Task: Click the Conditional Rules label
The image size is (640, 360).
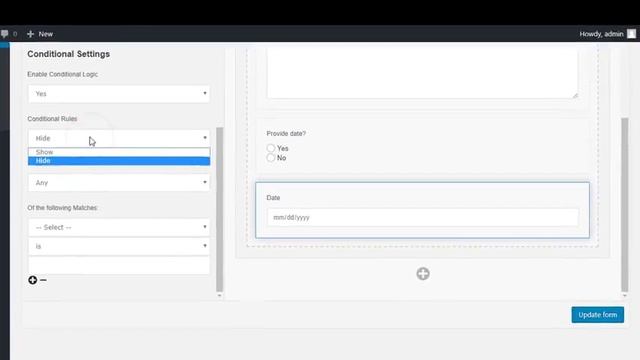Action: [52, 119]
